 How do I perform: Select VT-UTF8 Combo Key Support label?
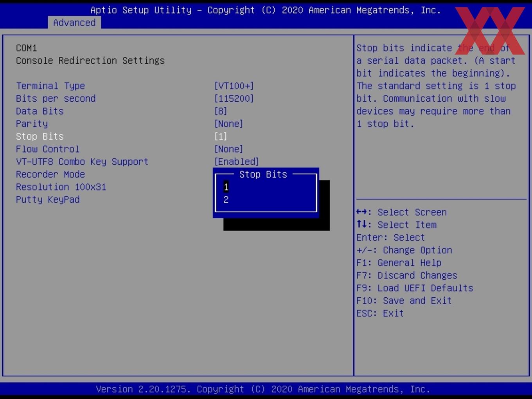click(82, 162)
